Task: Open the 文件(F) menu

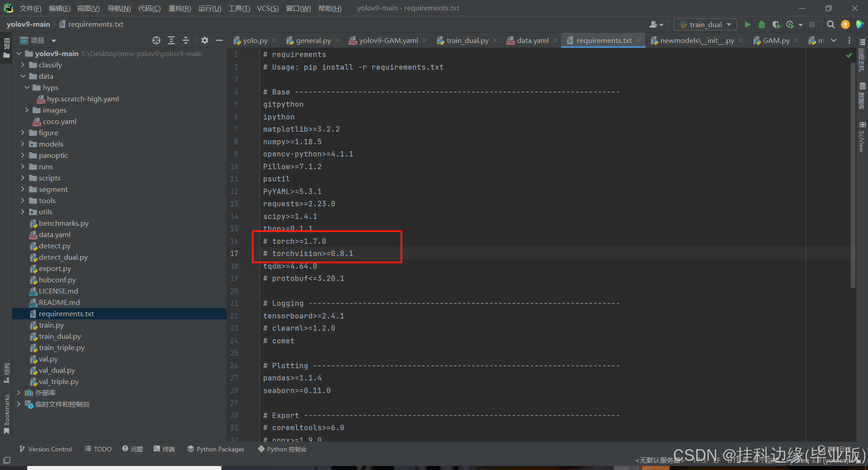Action: [x=31, y=8]
